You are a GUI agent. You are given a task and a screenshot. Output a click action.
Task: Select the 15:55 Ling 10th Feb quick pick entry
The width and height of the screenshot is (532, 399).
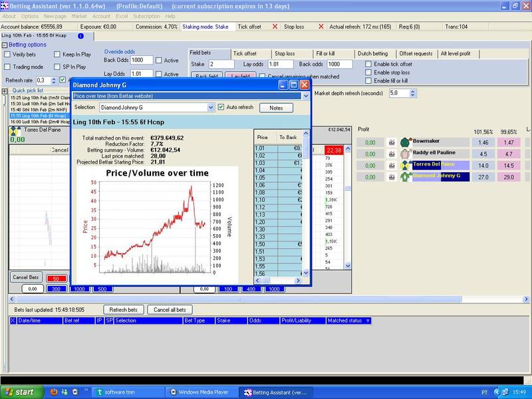click(40, 116)
